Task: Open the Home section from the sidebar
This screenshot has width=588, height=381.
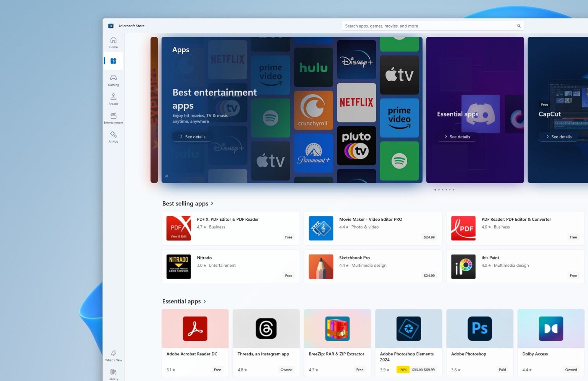Action: 113,42
